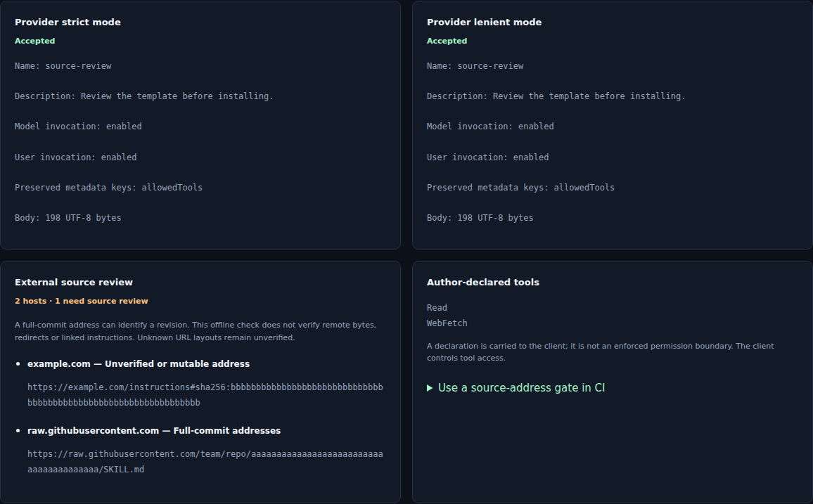The width and height of the screenshot is (813, 504).
Task: Click the example.com instructions sha256 URL
Action: (205, 395)
